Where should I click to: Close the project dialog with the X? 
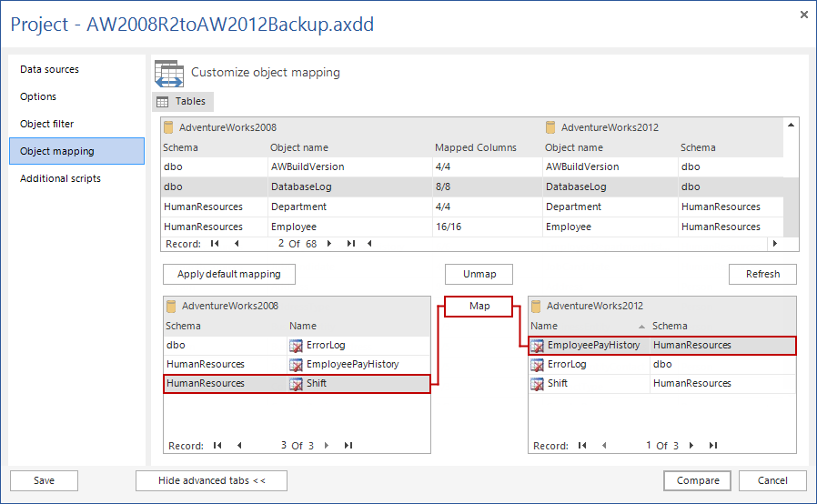coord(804,15)
